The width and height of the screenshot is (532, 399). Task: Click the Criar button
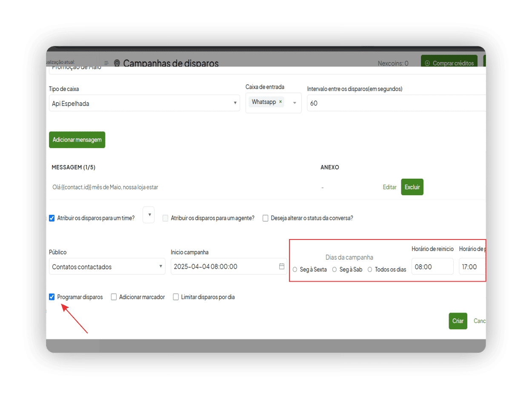coord(458,321)
